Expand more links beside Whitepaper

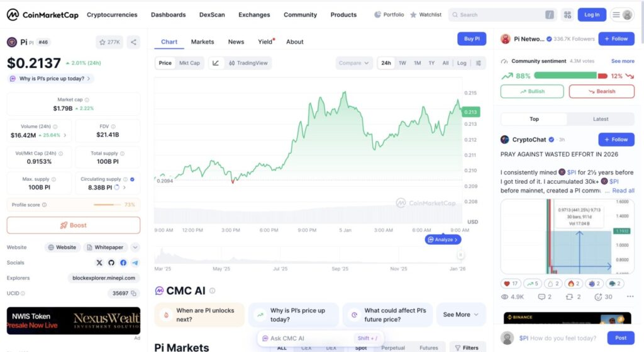tap(135, 247)
